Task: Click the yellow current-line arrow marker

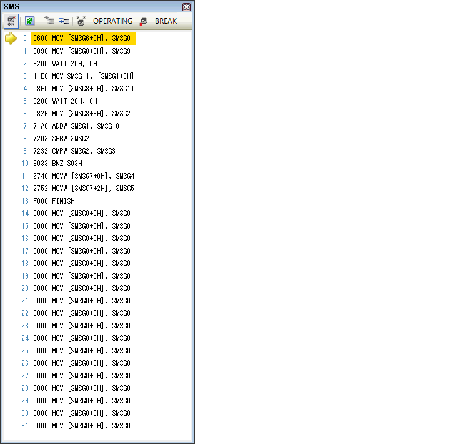Action: coord(11,38)
